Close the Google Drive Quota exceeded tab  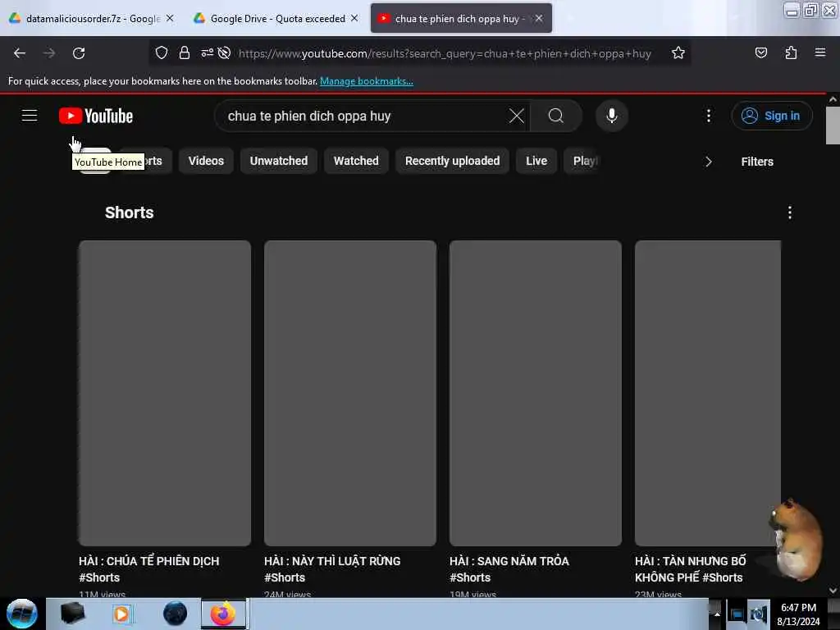click(354, 18)
